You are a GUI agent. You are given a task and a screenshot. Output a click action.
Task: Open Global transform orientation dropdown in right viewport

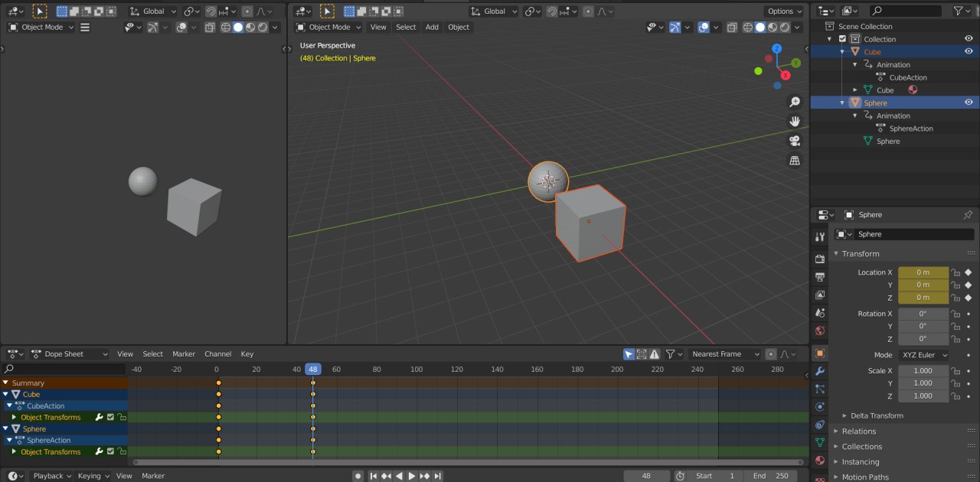click(x=495, y=11)
